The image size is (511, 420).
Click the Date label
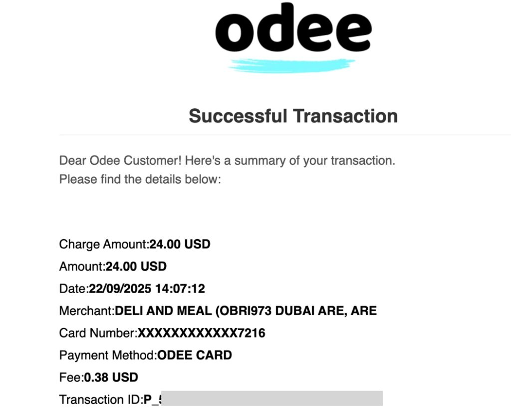pos(73,289)
